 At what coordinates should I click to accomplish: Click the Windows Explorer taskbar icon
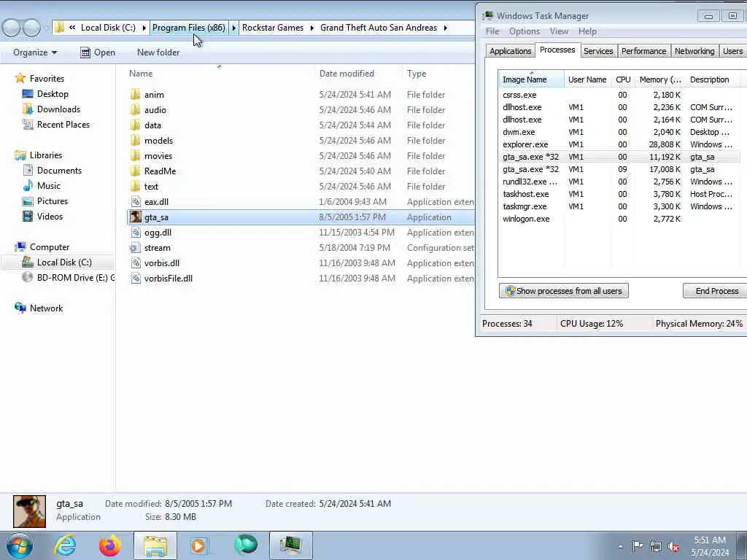click(155, 545)
